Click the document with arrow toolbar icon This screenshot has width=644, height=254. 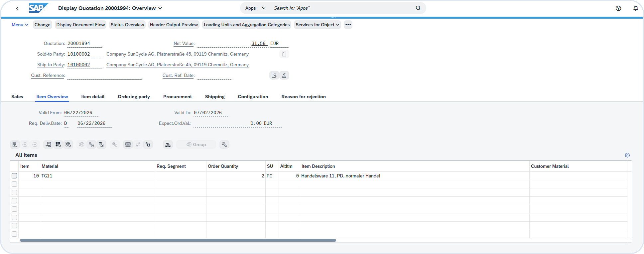click(x=48, y=144)
